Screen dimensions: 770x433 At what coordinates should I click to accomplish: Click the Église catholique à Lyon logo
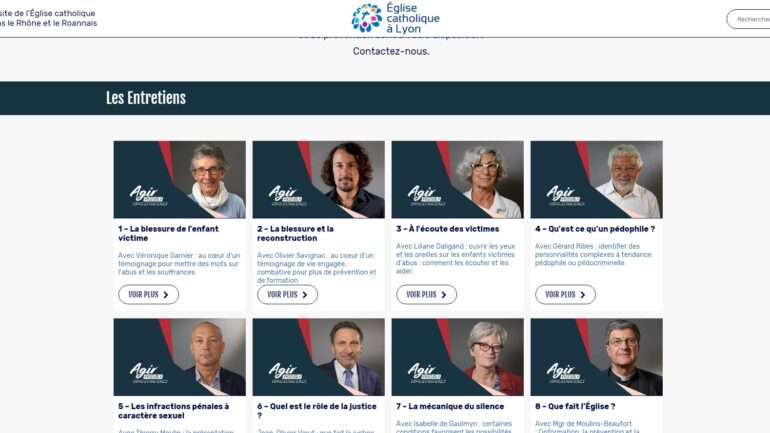click(395, 18)
